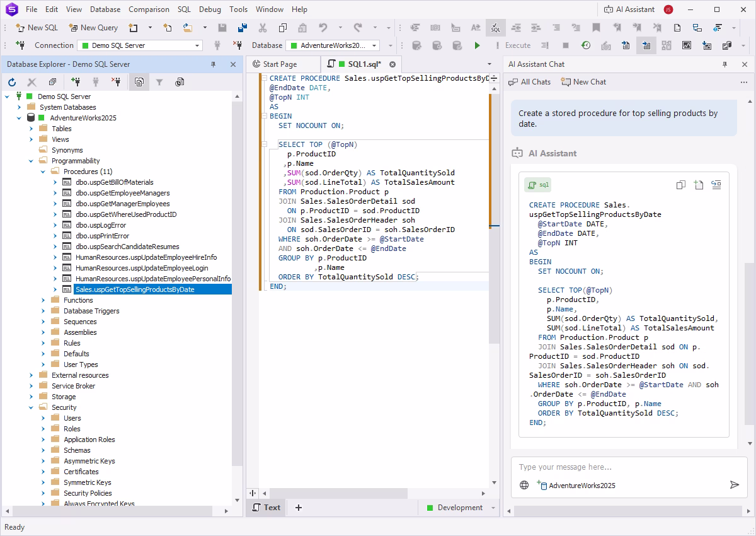
Task: Click the New Query toolbar button
Action: (93, 28)
